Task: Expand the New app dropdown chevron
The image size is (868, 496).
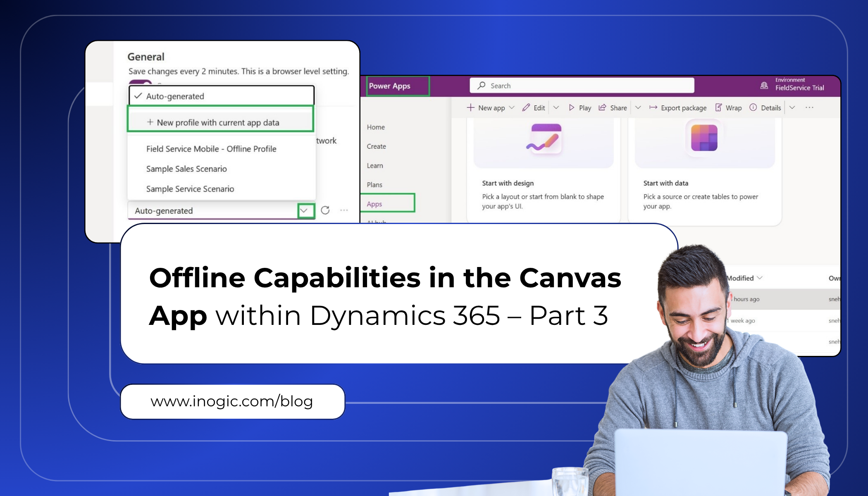Action: coord(512,107)
